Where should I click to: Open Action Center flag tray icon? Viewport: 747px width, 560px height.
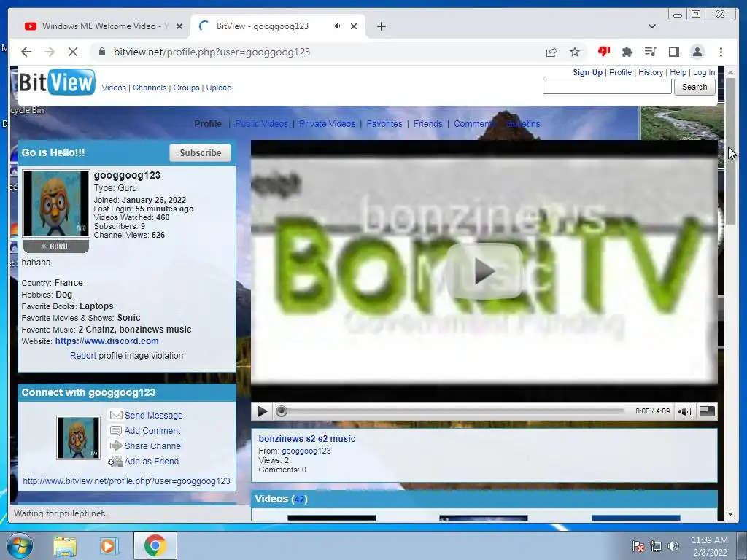pos(638,546)
